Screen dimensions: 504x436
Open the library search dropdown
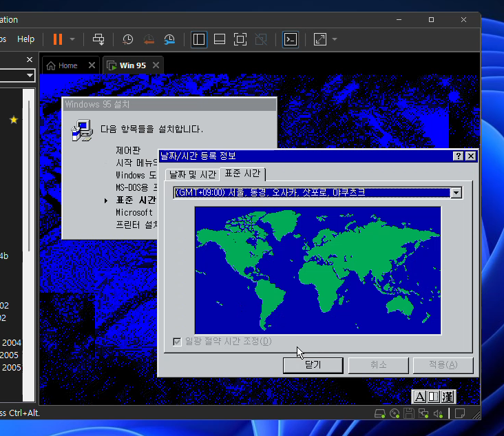click(x=30, y=76)
